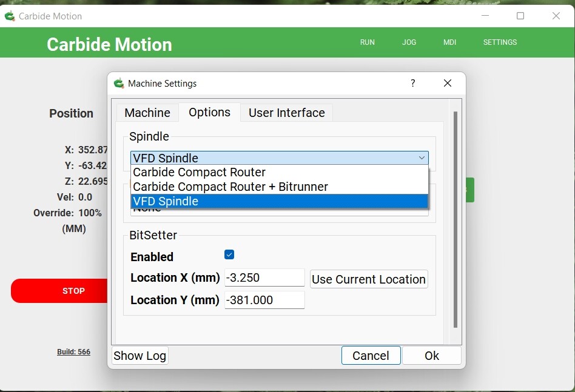Select VFD Spindle in the dropdown list

point(280,201)
